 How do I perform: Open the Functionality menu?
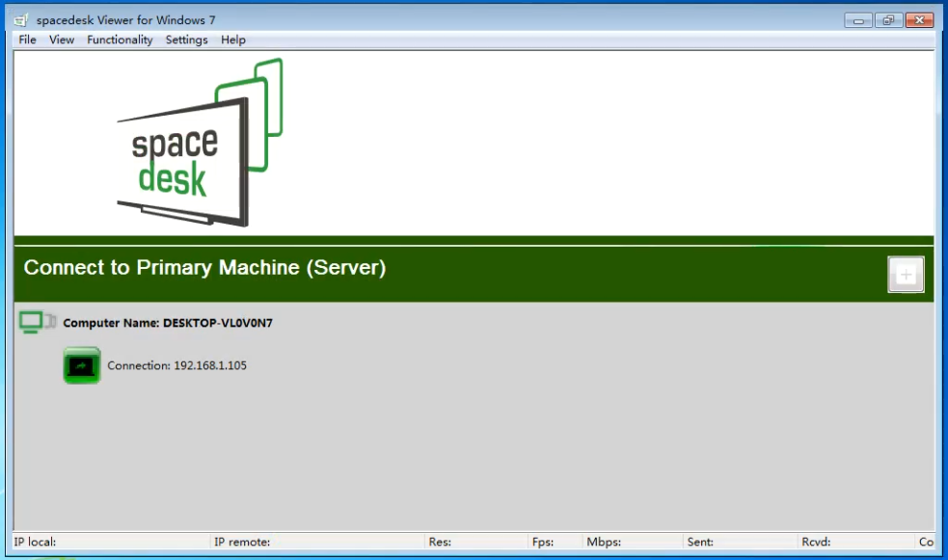(x=120, y=40)
